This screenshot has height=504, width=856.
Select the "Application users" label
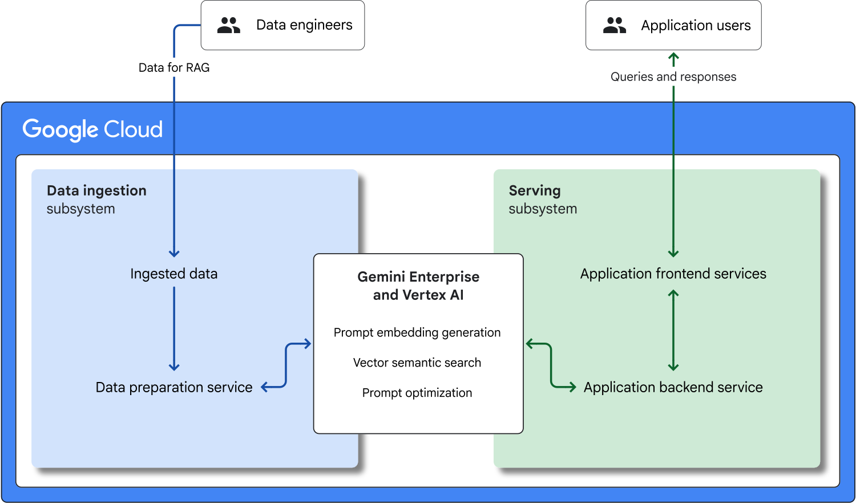coord(696,26)
